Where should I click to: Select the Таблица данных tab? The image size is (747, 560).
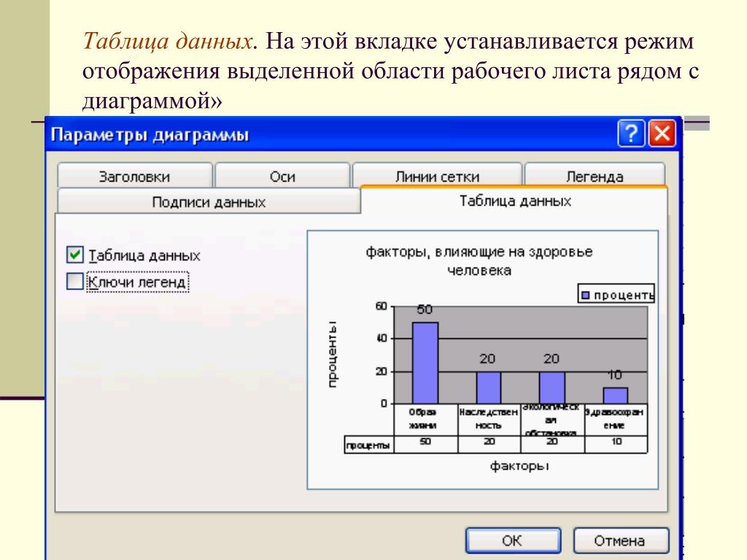click(515, 201)
